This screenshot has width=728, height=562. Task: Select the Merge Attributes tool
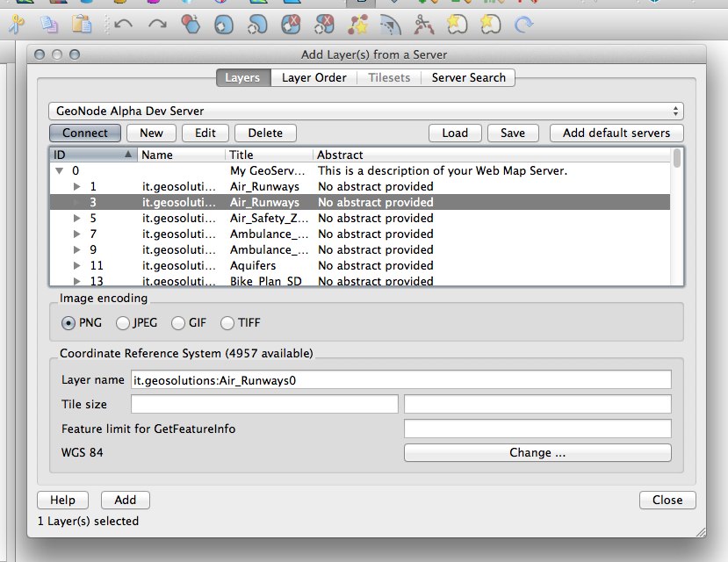pyautogui.click(x=491, y=24)
